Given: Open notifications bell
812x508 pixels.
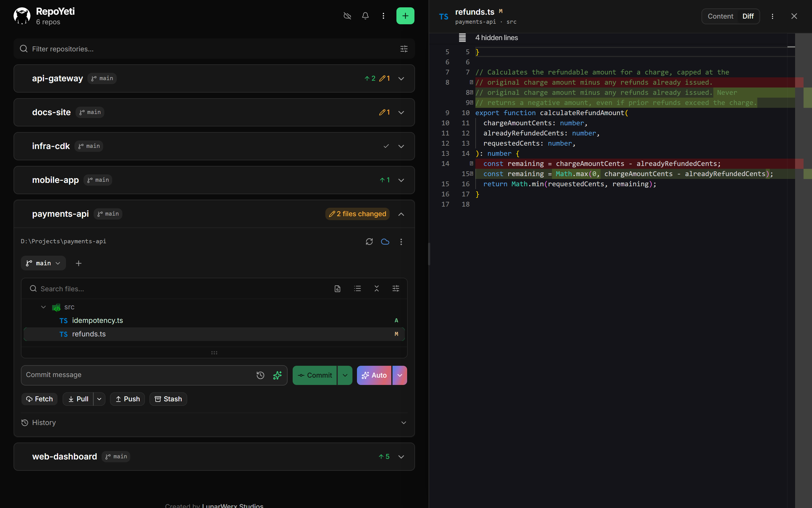Looking at the screenshot, I should tap(365, 16).
